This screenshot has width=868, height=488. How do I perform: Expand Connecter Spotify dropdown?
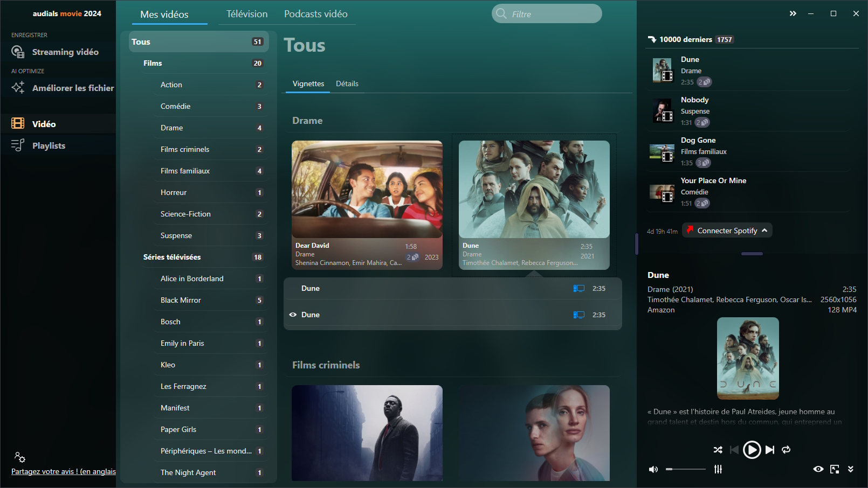tap(764, 231)
